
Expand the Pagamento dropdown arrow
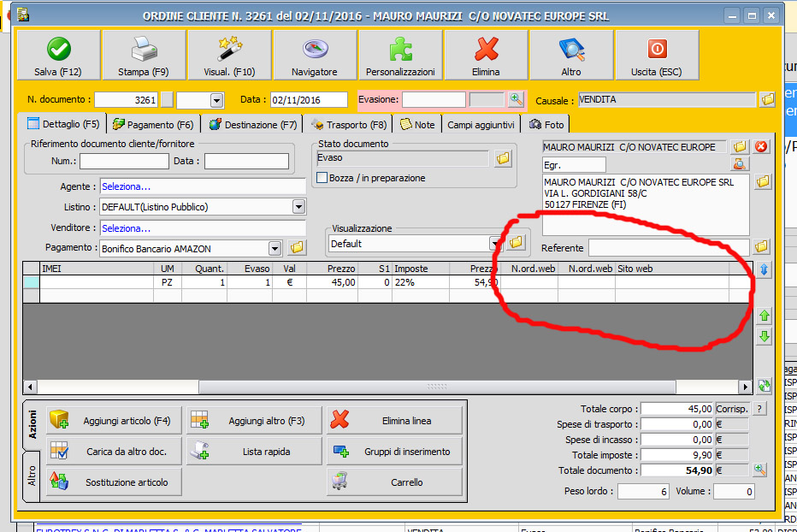(275, 249)
